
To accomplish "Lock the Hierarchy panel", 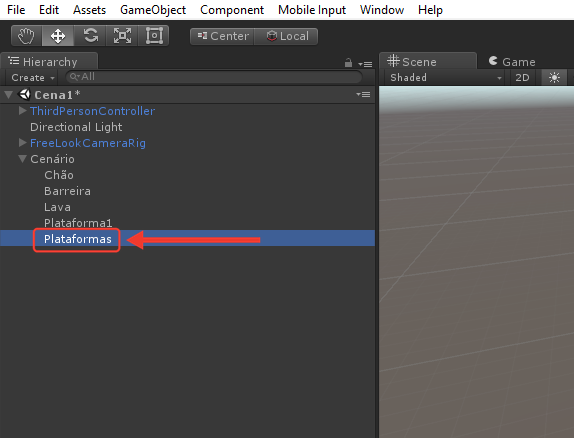I will 348,63.
